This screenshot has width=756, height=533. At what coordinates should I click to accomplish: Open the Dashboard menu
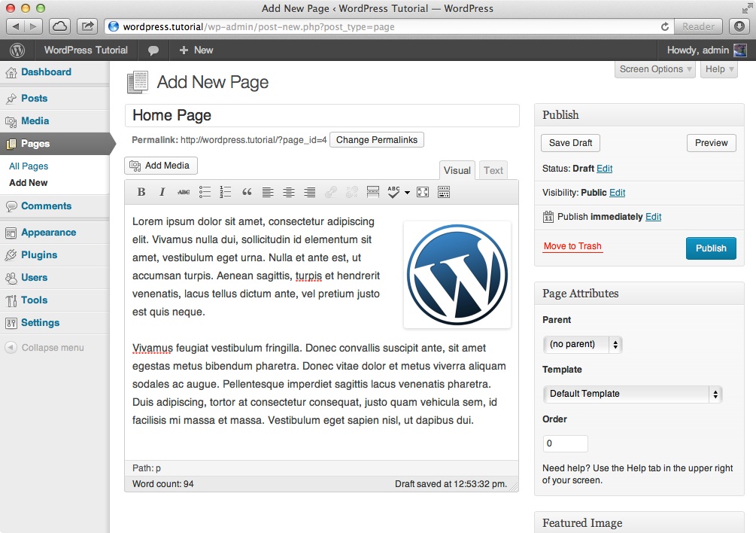click(x=47, y=72)
